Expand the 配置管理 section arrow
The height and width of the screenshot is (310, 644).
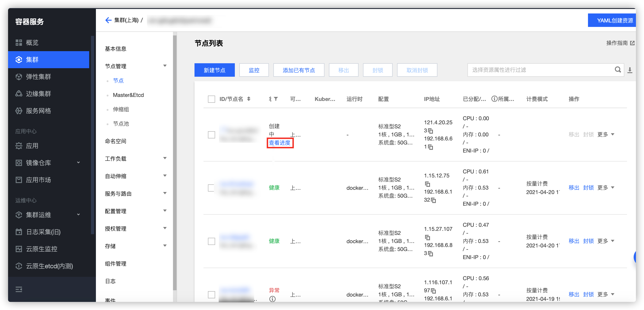point(165,211)
